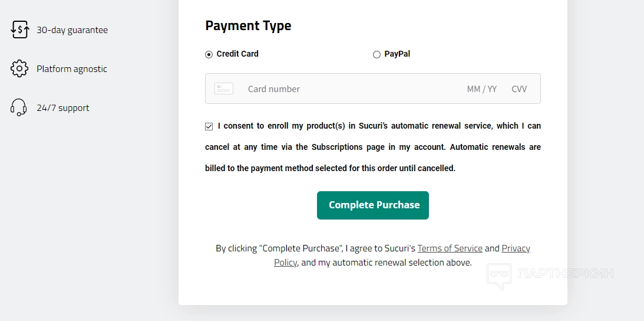
Task: Click the "24/7 support" text label
Action: coord(63,107)
